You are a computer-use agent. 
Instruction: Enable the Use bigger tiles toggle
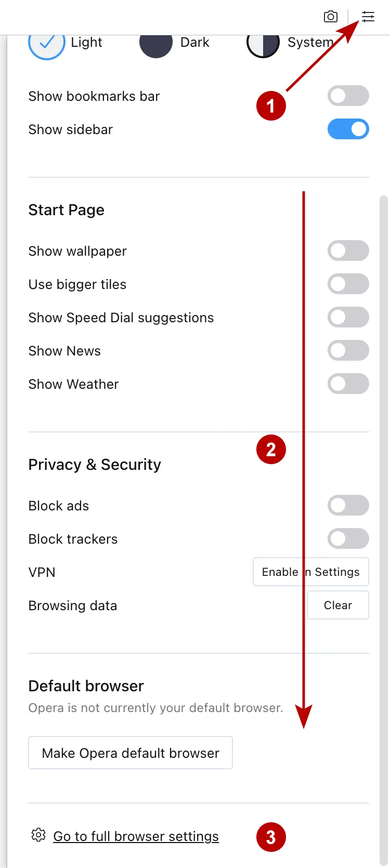coord(348,284)
